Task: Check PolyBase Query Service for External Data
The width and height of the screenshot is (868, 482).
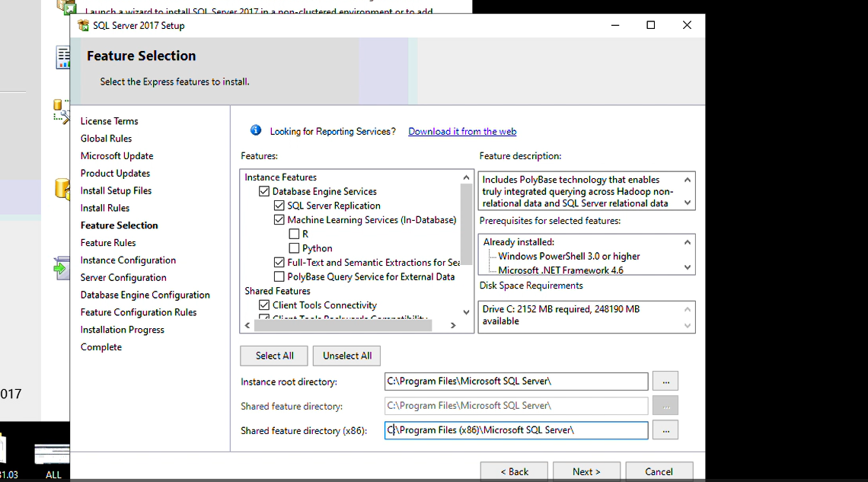Action: [x=279, y=276]
